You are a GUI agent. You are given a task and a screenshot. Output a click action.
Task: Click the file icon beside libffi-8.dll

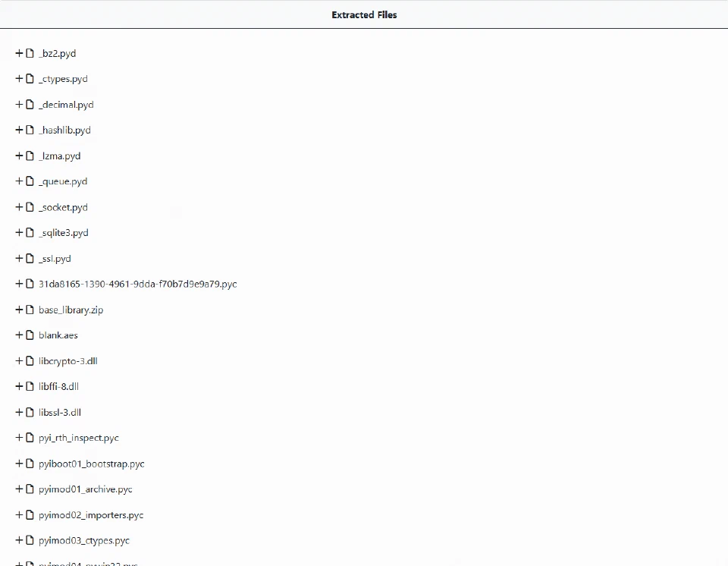(30, 387)
